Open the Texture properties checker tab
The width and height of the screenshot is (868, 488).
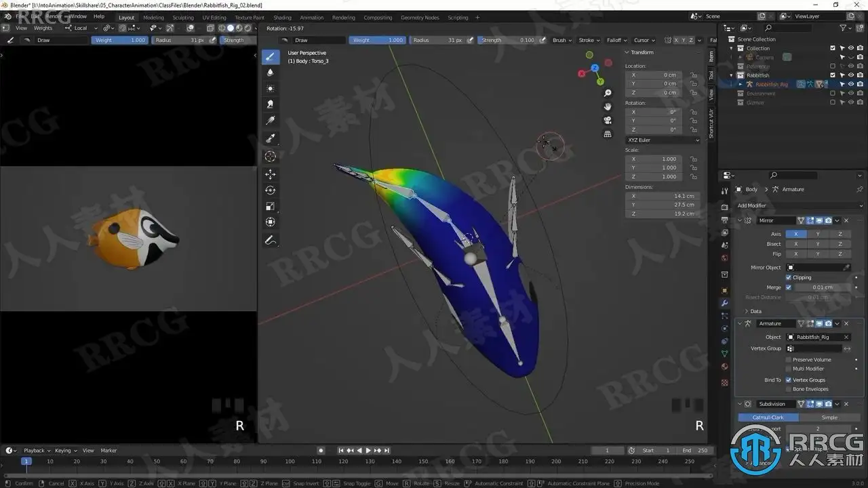tap(725, 383)
